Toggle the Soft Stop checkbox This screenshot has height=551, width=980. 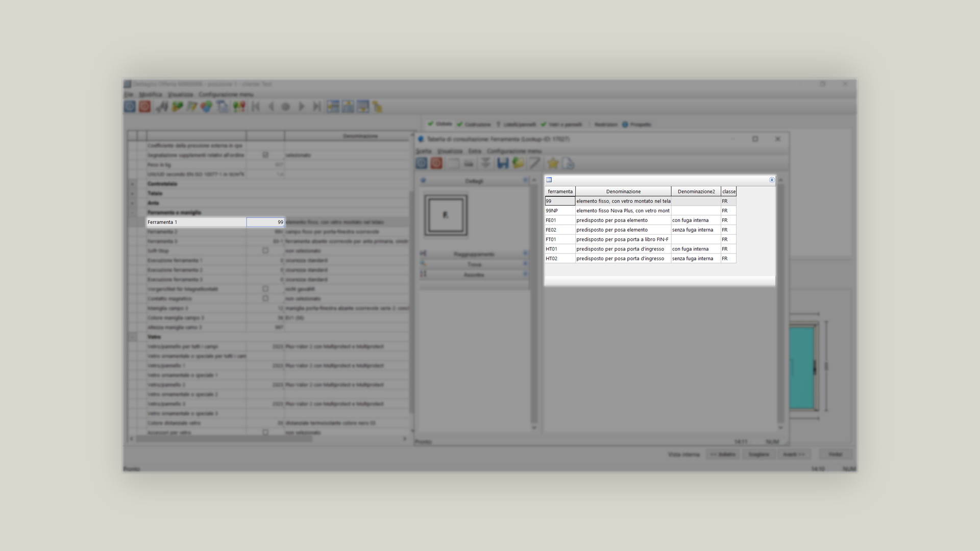[x=265, y=251]
